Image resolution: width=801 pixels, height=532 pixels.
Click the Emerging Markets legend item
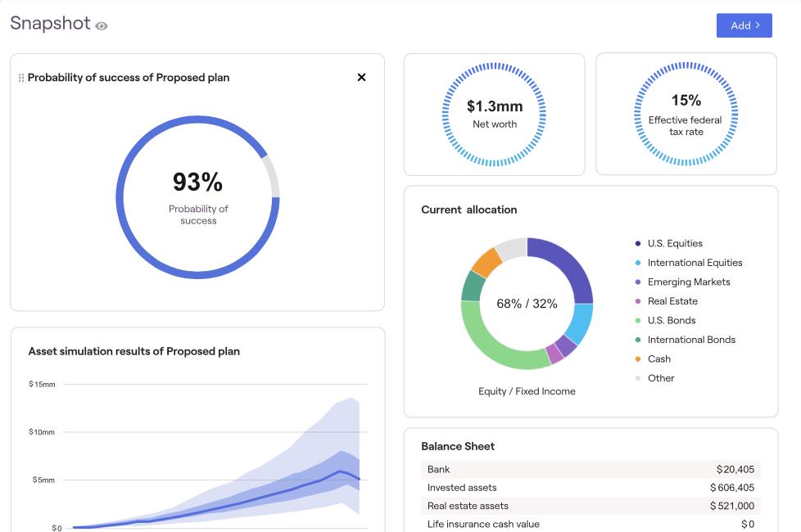[x=682, y=282]
